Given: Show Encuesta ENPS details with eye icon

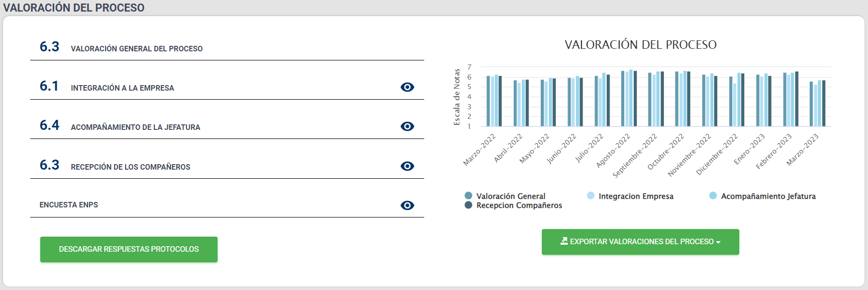Looking at the screenshot, I should [407, 205].
